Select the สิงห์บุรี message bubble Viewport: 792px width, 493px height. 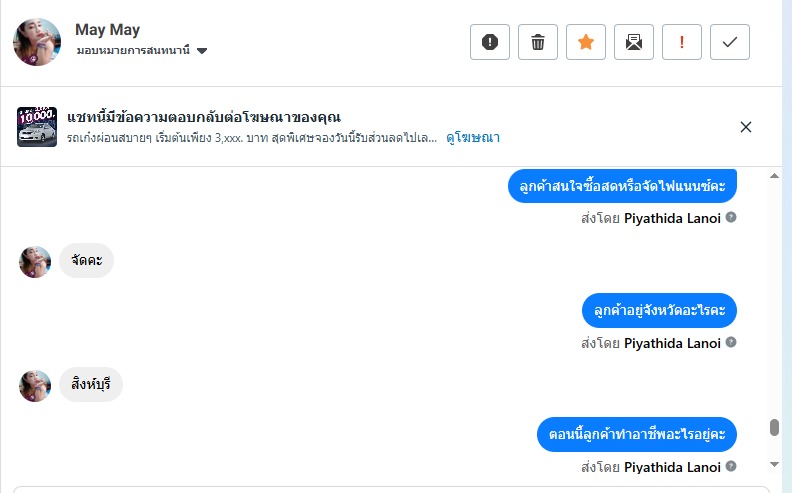pos(91,385)
